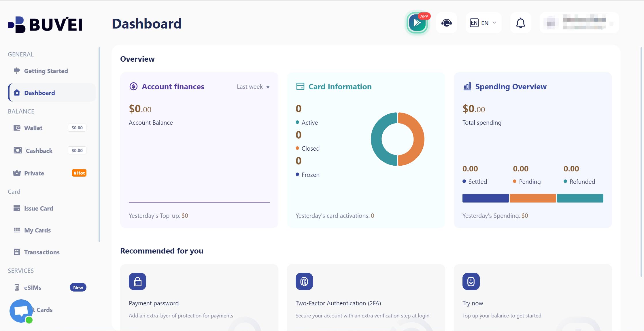Screen dimensions: 644x331
Task: Open the user account profile menu
Action: 579,23
